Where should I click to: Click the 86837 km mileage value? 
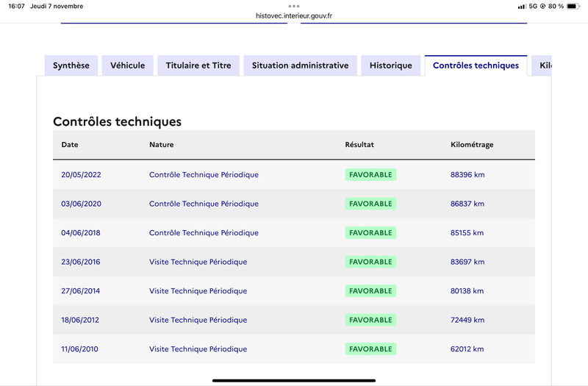point(467,204)
